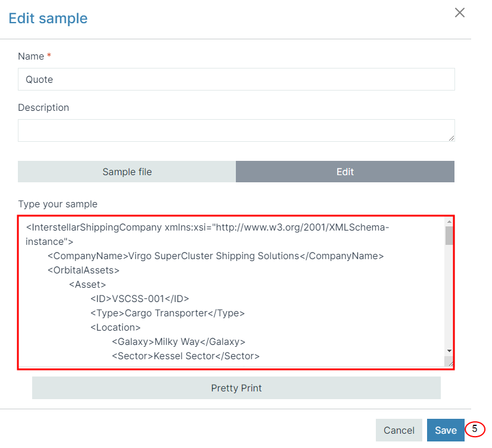This screenshot has height=448, width=492.
Task: Click the sample editor scroll down arrow
Action: [449, 351]
